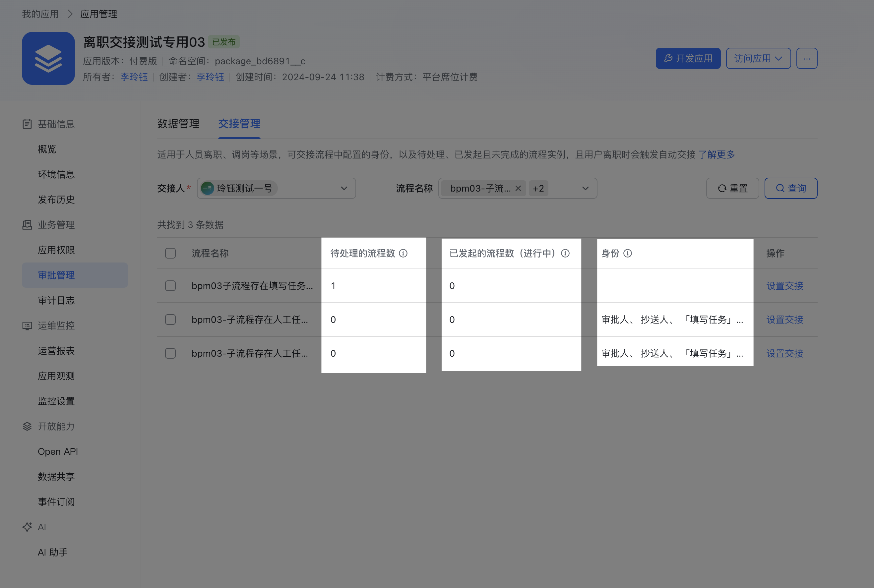Toggle the select-all checkbox in table header

coord(170,254)
